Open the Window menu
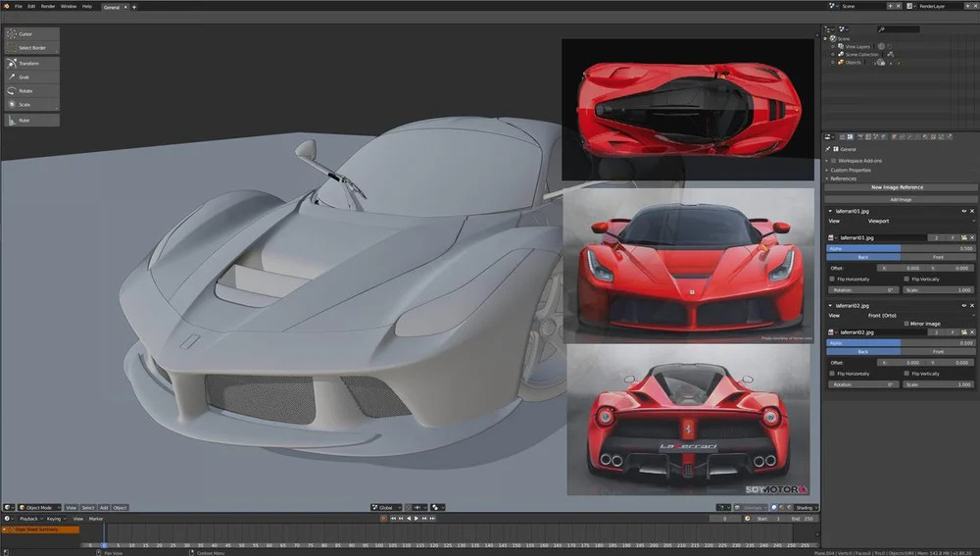 pyautogui.click(x=68, y=6)
